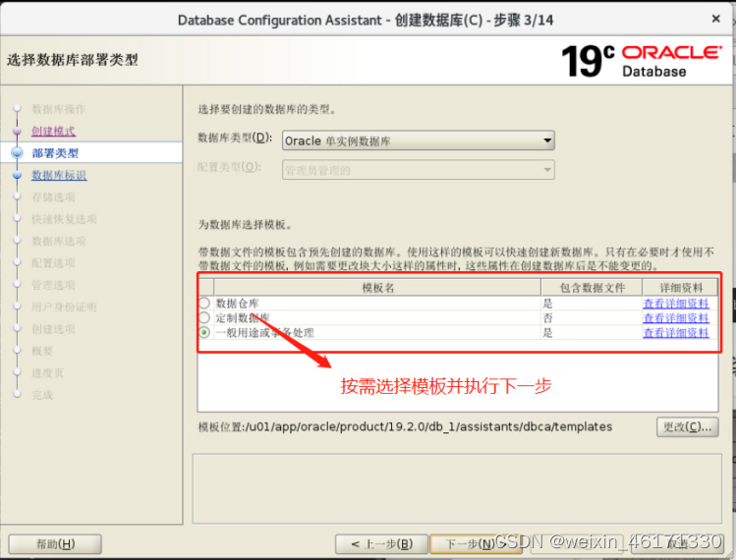This screenshot has height=560, width=737.
Task: Click 存储选项 step in sidebar
Action: click(53, 196)
